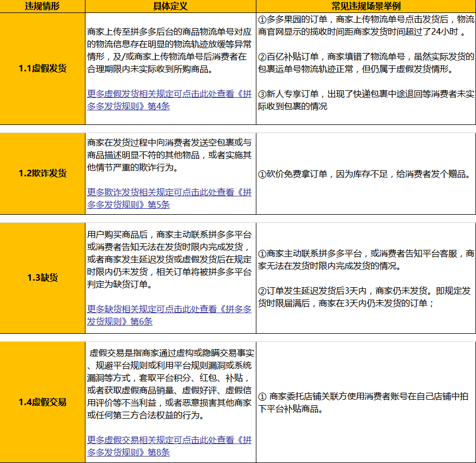Open the 虚假发货 rules link (第4条)

[x=169, y=100]
